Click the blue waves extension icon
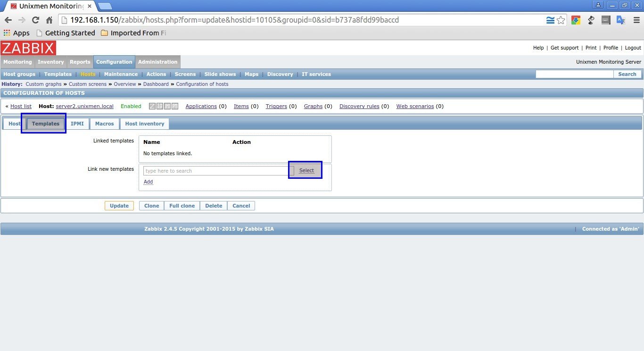644x351 pixels. coord(550,20)
